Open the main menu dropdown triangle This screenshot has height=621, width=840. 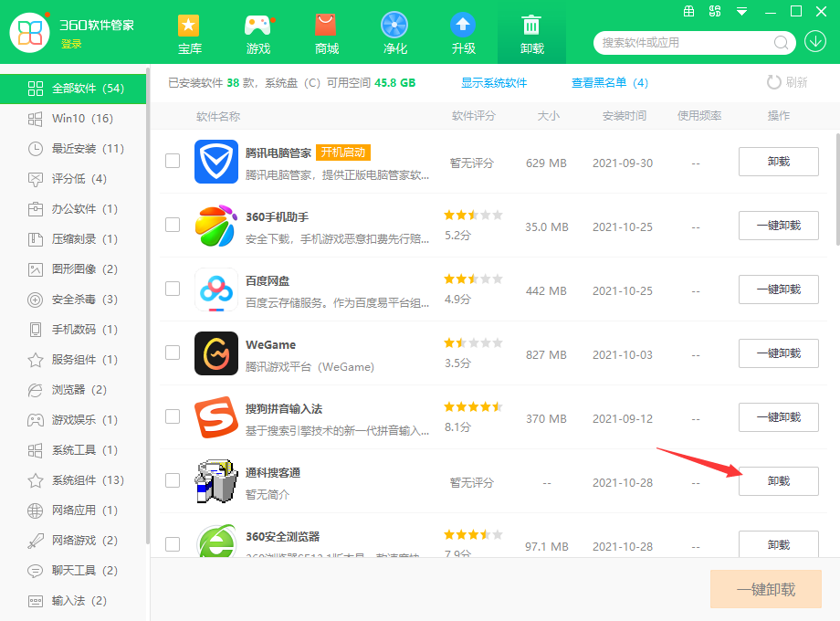(741, 11)
